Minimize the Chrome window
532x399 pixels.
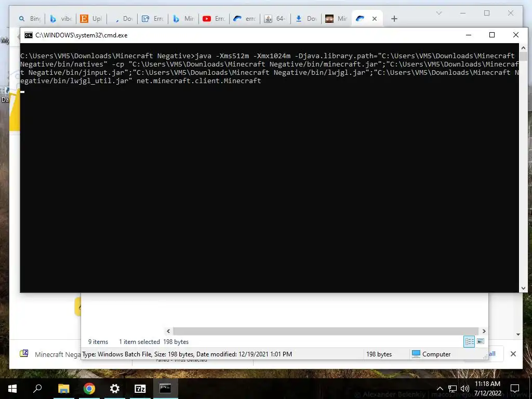coord(463,13)
